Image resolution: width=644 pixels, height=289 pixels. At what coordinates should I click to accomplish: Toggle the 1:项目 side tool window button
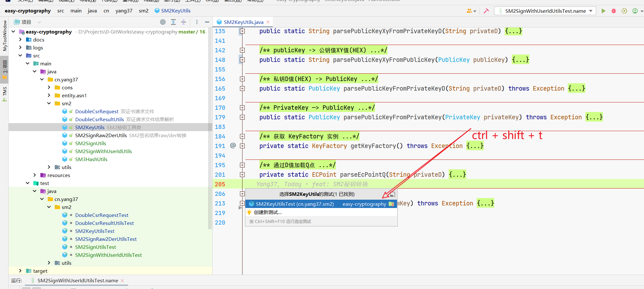pos(4,70)
